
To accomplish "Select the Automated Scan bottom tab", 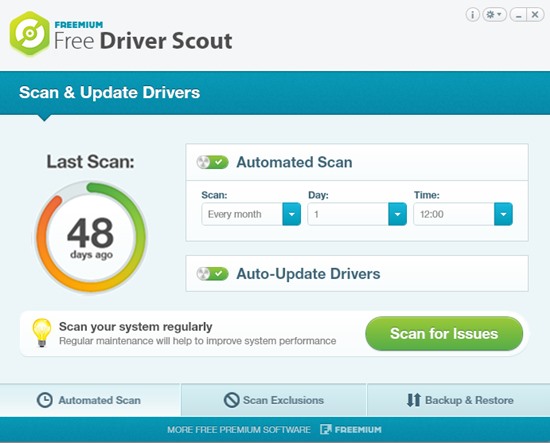I will [90, 400].
